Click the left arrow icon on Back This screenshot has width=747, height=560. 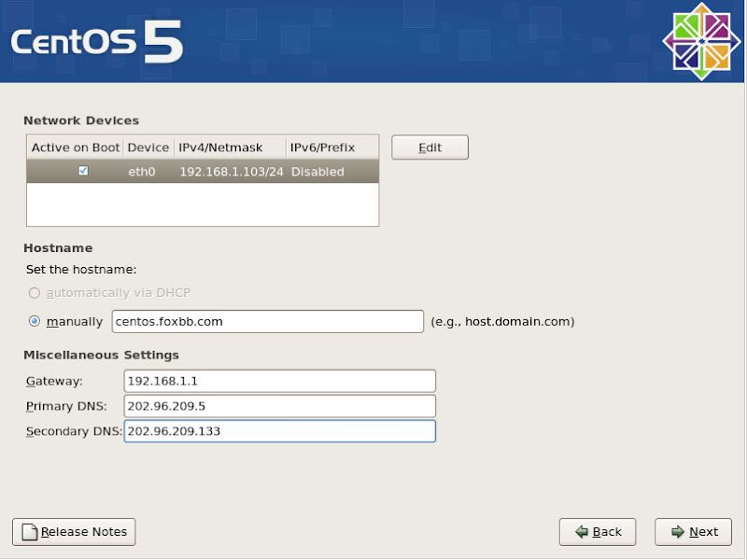582,532
